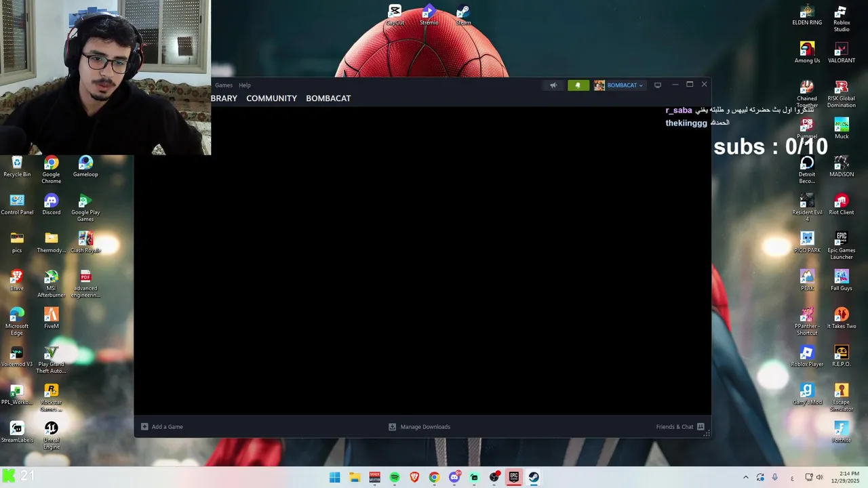Select the Stremio desktop icon
This screenshot has width=868, height=488.
(x=429, y=15)
